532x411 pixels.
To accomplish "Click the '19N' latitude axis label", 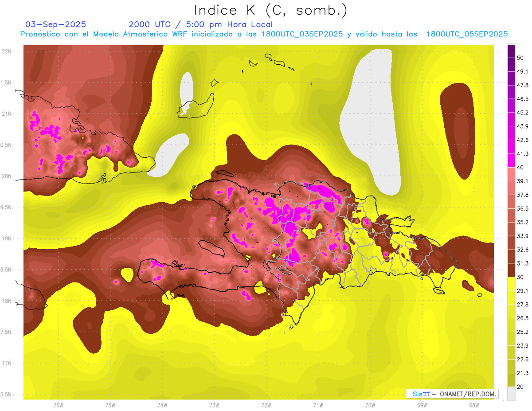I will [7, 239].
